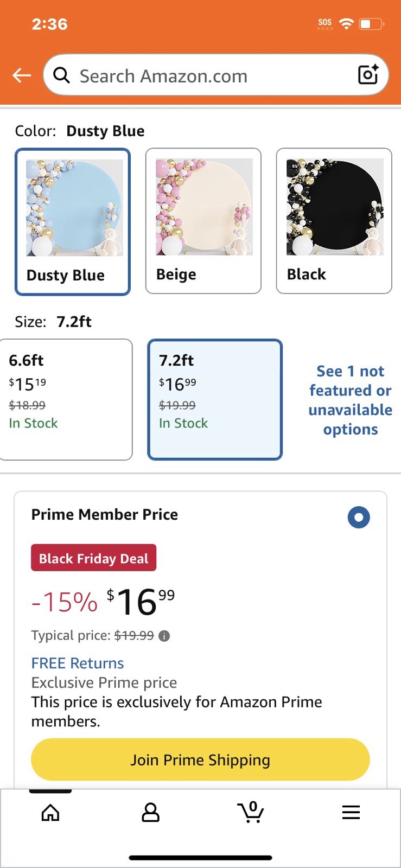Open the shopping cart icon

pyautogui.click(x=251, y=812)
